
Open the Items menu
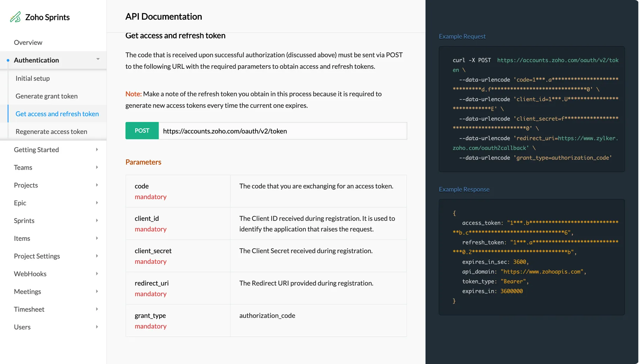(22, 238)
